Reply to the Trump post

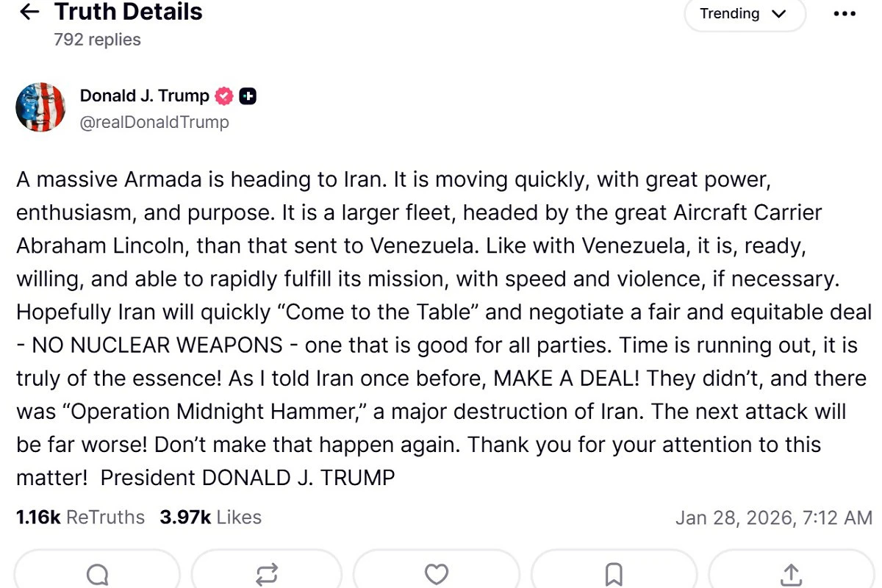97,574
